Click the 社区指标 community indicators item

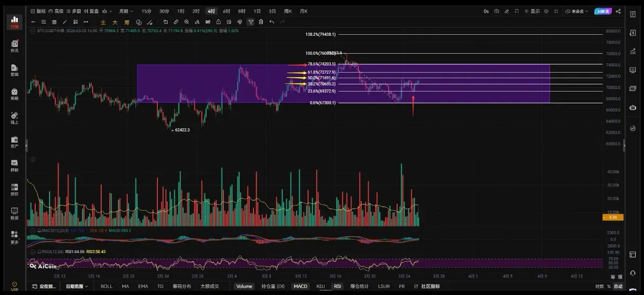430,286
